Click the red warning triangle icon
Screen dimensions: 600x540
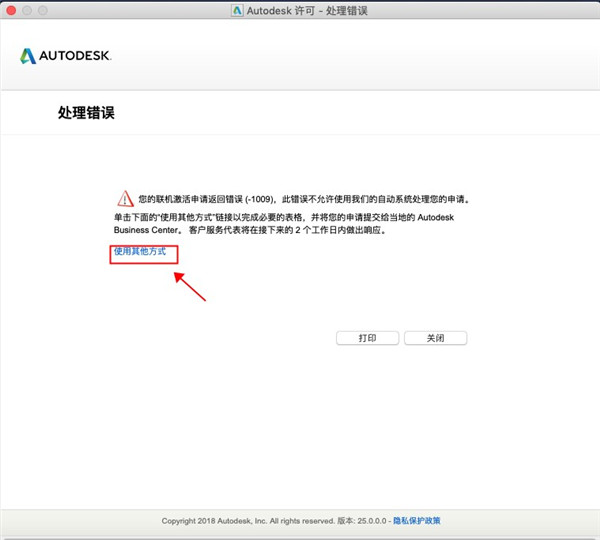[125, 199]
